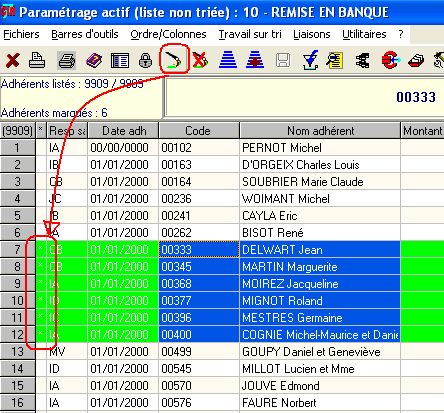Click the (9909) corner header cell
444x413 pixels.
click(x=17, y=131)
